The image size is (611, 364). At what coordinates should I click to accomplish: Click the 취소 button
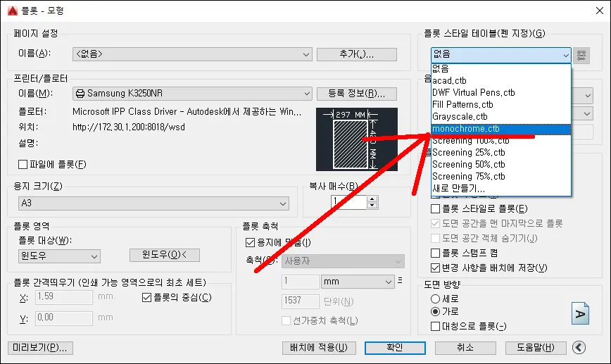(x=465, y=348)
